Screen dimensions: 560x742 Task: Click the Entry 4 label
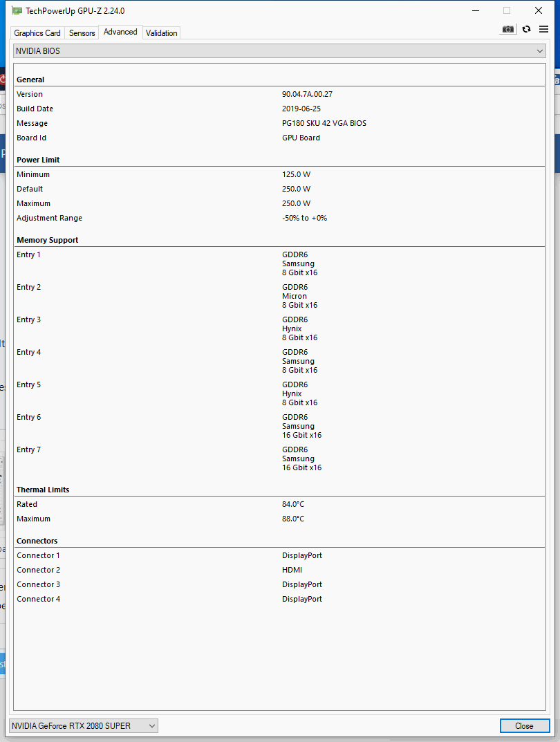click(28, 352)
